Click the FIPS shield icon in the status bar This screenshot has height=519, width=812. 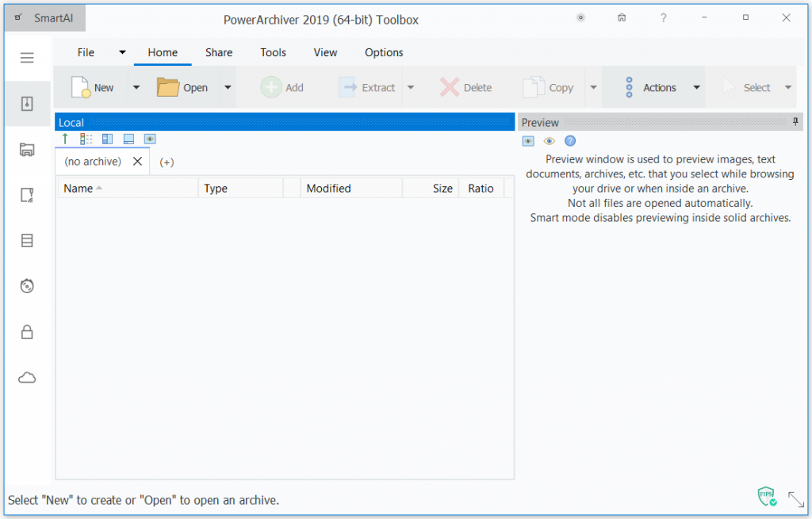coord(766,496)
